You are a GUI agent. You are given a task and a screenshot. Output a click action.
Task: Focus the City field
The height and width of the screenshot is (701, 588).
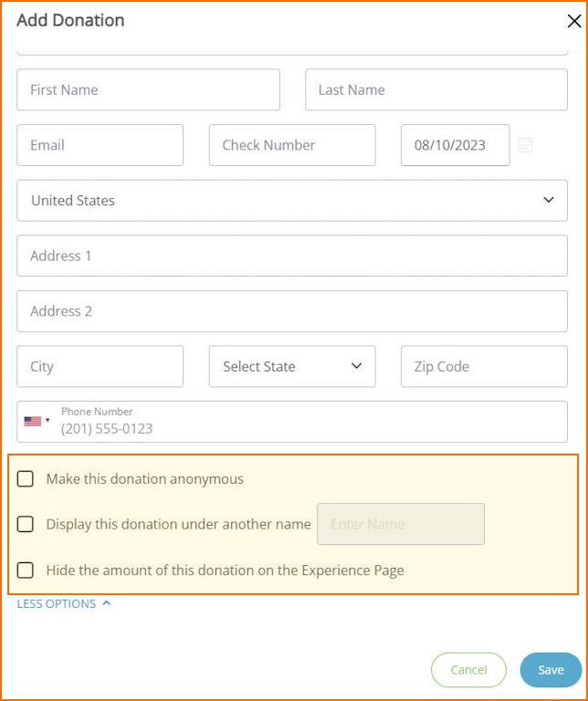coord(100,366)
